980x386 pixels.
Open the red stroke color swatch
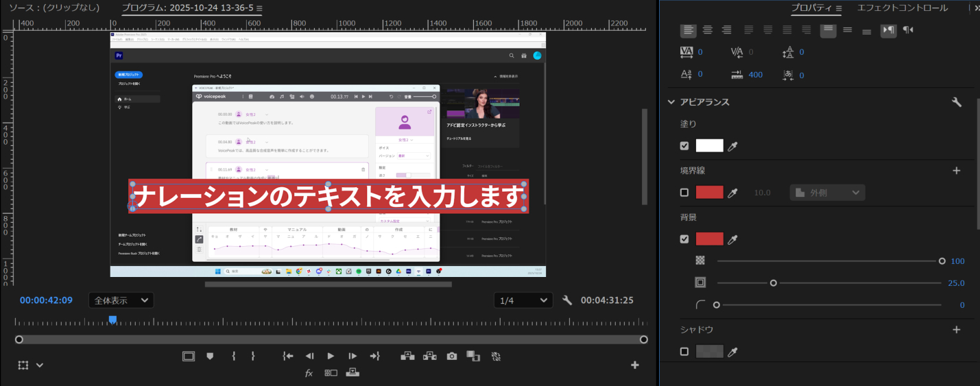click(x=710, y=192)
